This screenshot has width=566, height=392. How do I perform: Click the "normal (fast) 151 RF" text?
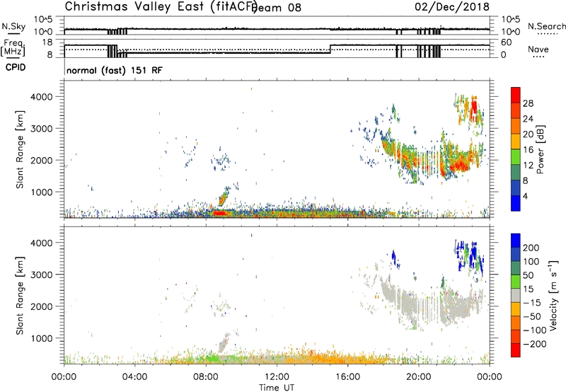click(x=115, y=70)
